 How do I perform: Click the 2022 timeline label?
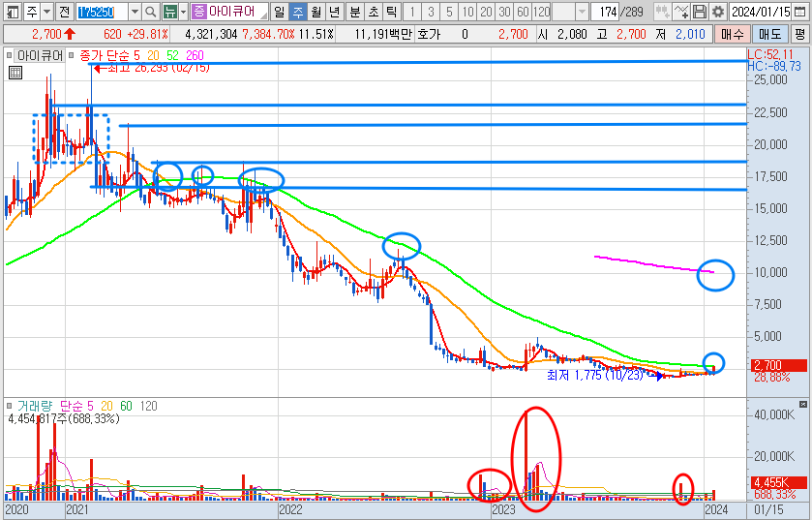(290, 509)
